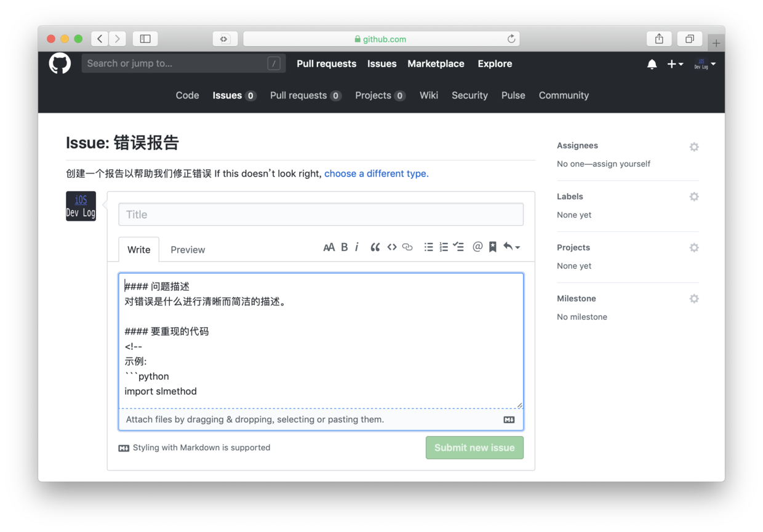Click the github.com address bar
This screenshot has width=763, height=532.
(x=381, y=39)
